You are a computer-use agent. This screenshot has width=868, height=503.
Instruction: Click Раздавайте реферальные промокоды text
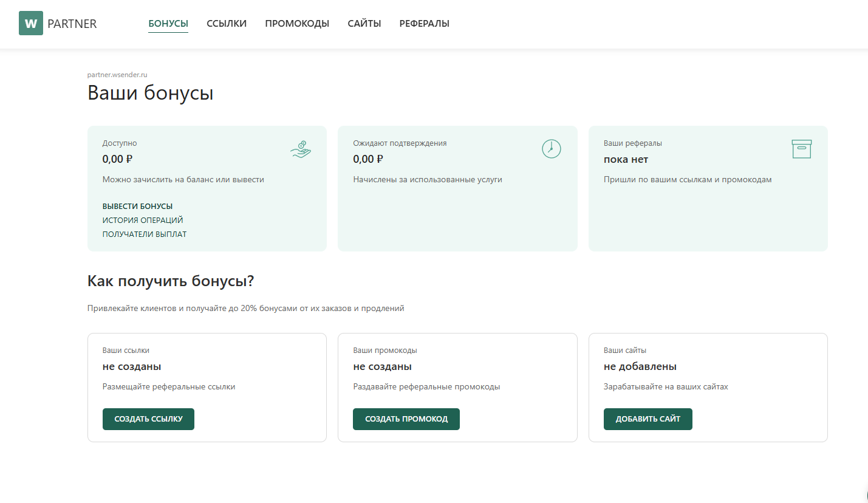click(x=426, y=387)
